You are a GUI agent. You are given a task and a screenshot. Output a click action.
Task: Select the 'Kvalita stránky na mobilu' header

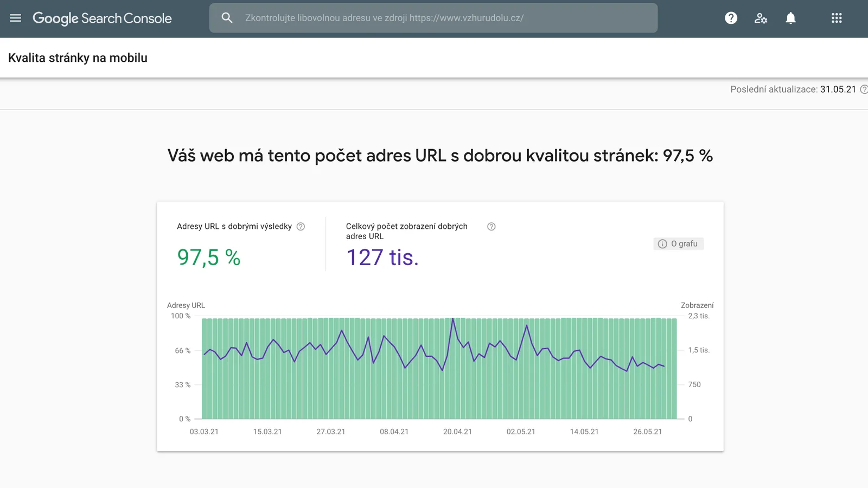(78, 57)
